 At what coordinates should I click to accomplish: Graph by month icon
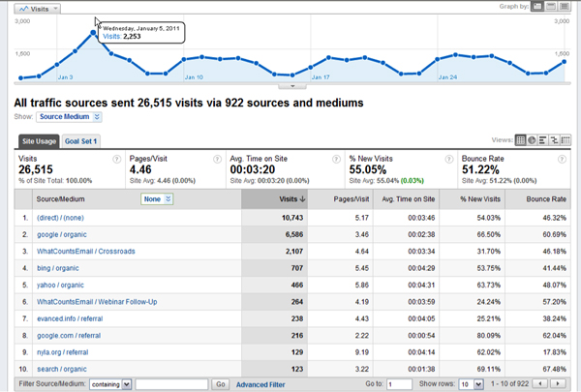click(x=565, y=7)
